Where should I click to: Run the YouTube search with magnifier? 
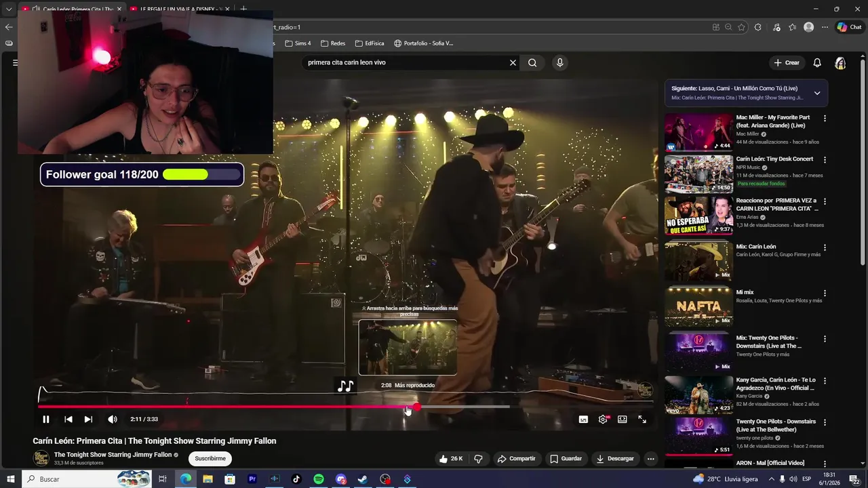coord(533,62)
